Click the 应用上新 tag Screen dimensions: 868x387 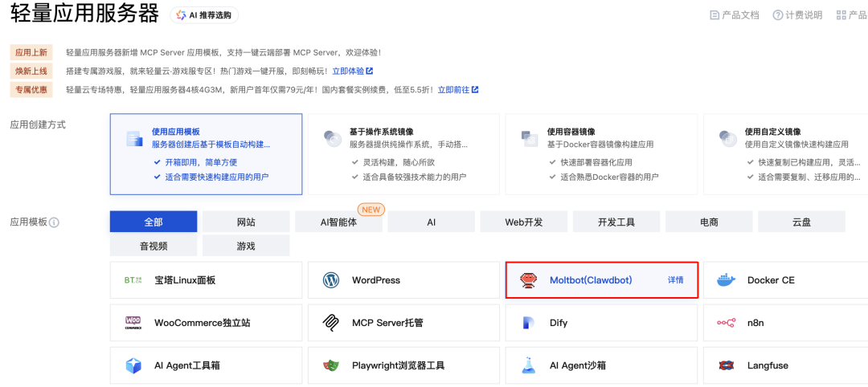tap(31, 52)
